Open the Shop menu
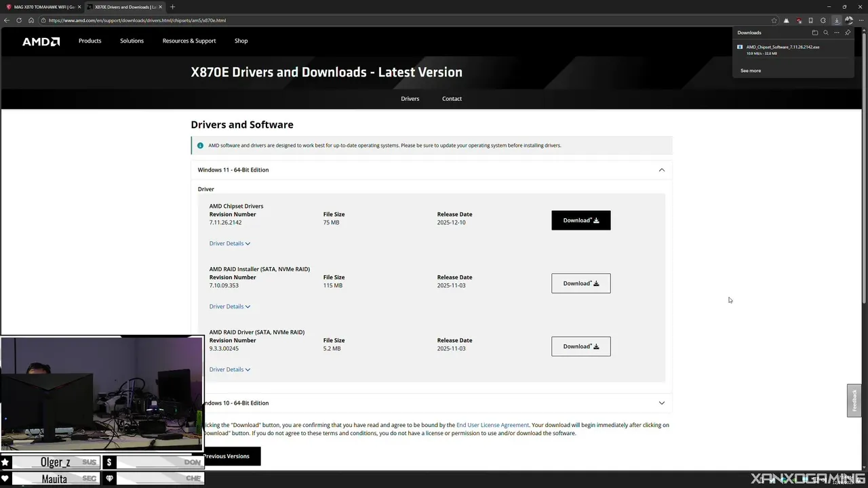Screen dimensions: 868x488 (241, 41)
